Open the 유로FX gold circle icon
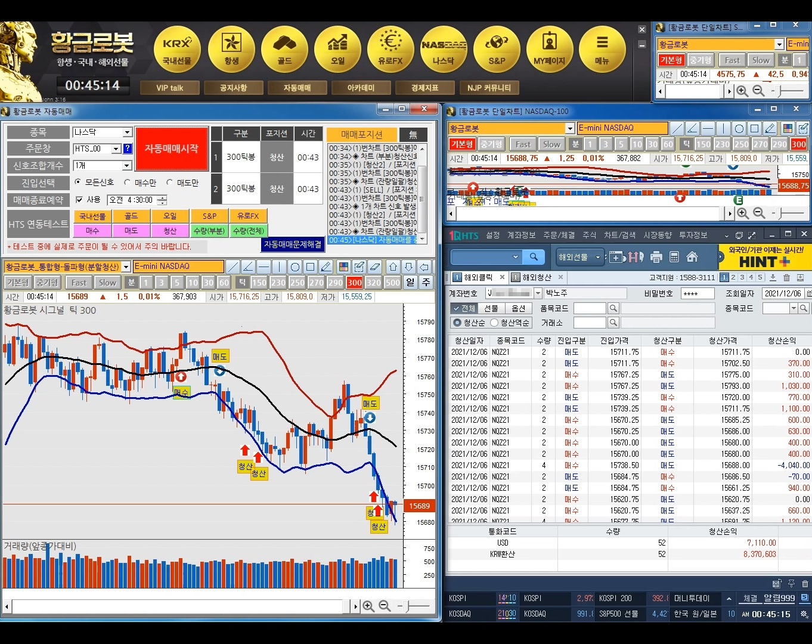 (390, 49)
